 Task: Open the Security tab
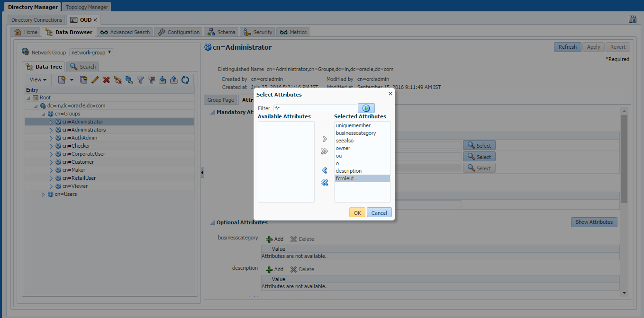(x=258, y=32)
